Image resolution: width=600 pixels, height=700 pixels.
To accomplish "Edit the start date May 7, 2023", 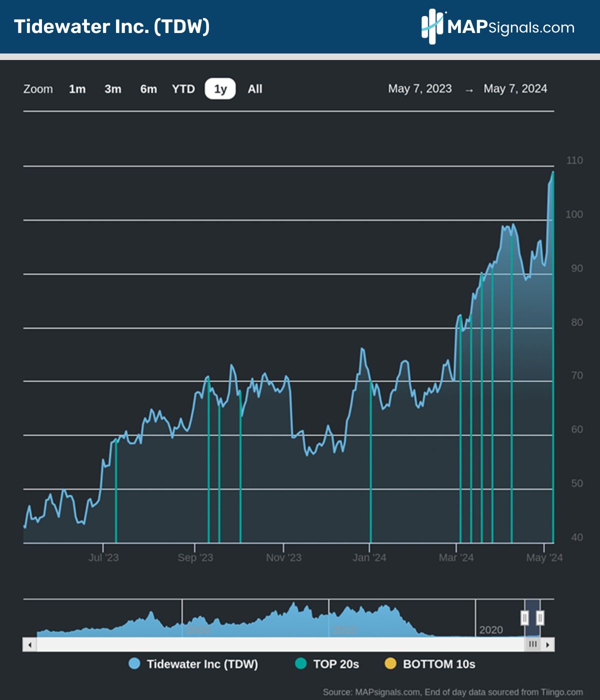I will coord(420,88).
